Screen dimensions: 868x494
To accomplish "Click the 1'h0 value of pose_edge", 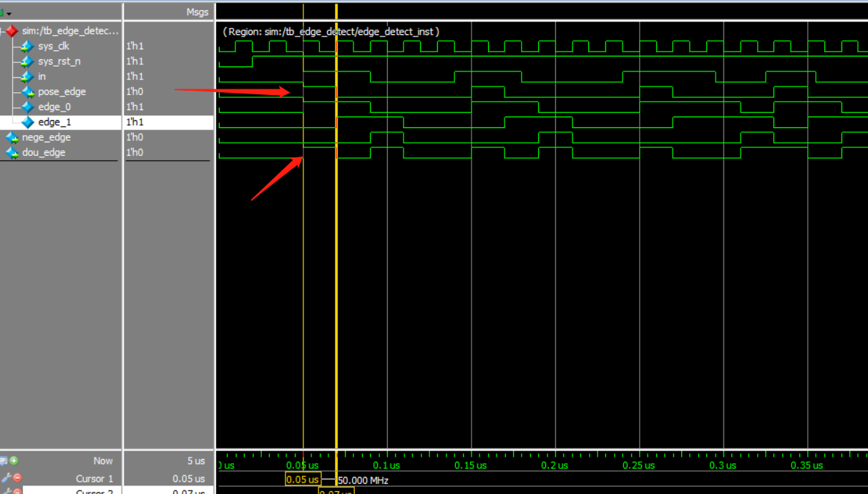I will (135, 92).
